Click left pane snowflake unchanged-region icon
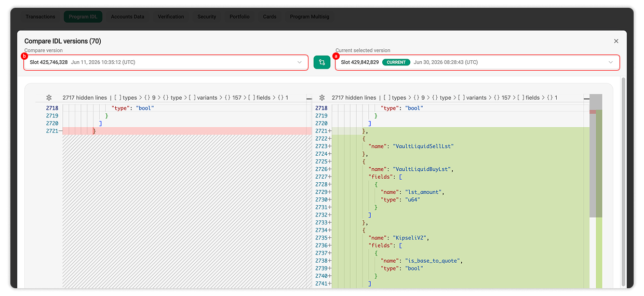644x296 pixels. point(49,98)
